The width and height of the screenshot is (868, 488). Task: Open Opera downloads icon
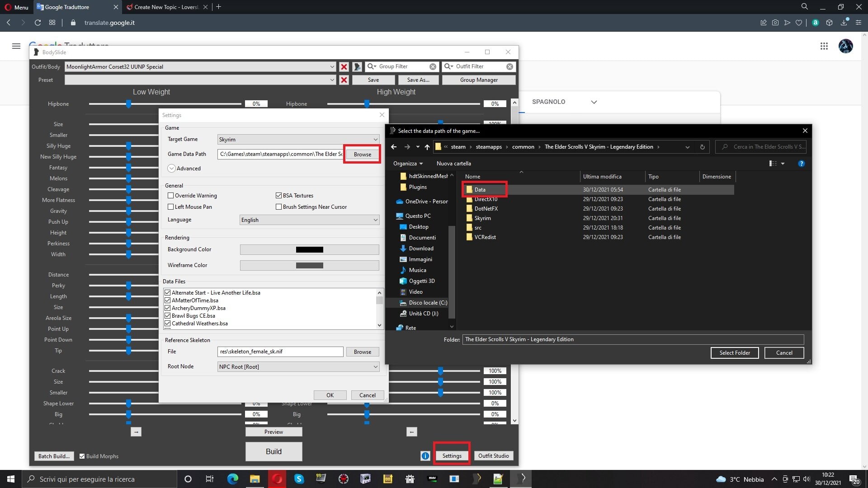tap(844, 23)
